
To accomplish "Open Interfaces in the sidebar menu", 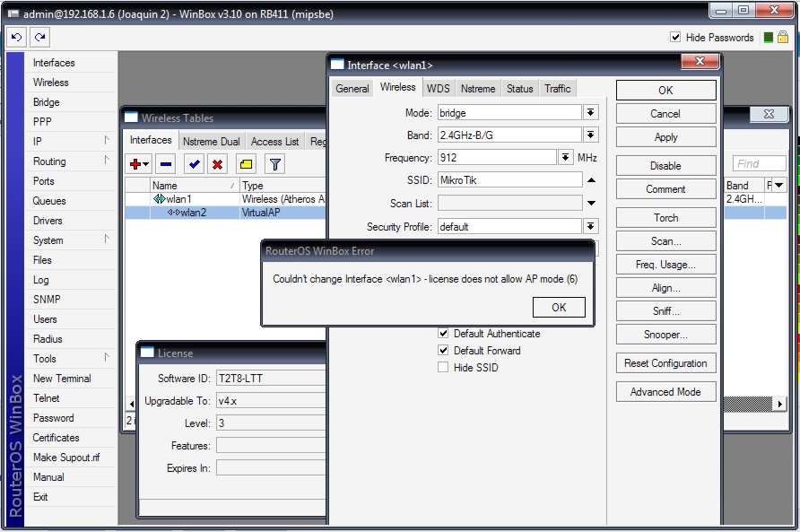I will coord(54,63).
